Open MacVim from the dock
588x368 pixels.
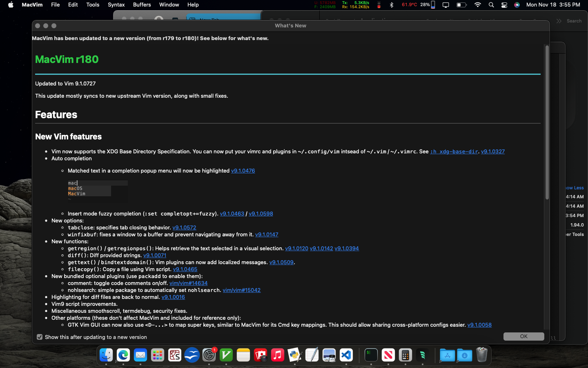tap(226, 355)
